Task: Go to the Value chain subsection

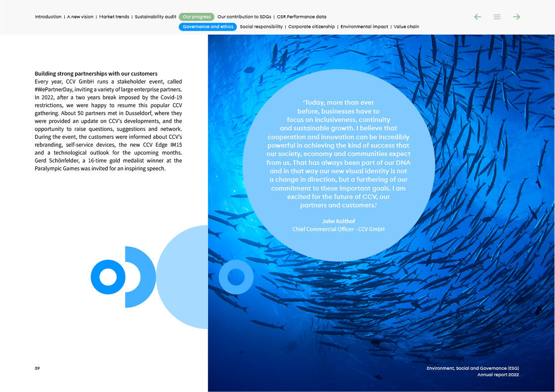Action: [406, 27]
